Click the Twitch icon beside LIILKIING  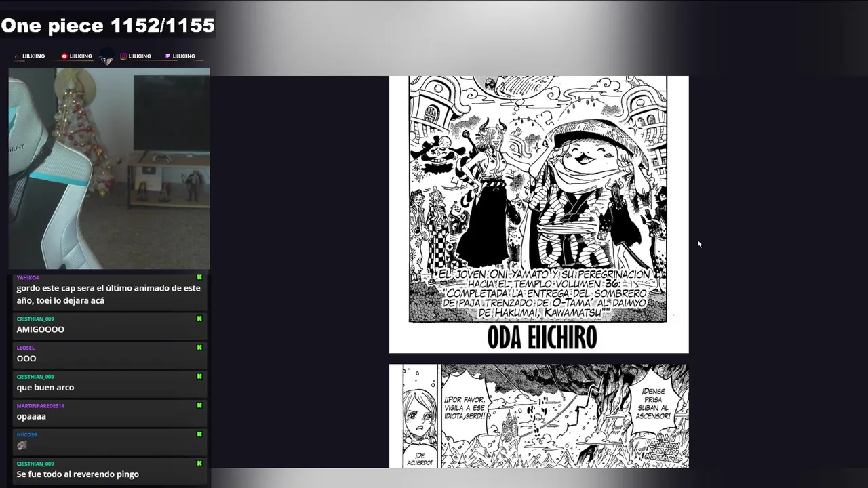pos(167,56)
